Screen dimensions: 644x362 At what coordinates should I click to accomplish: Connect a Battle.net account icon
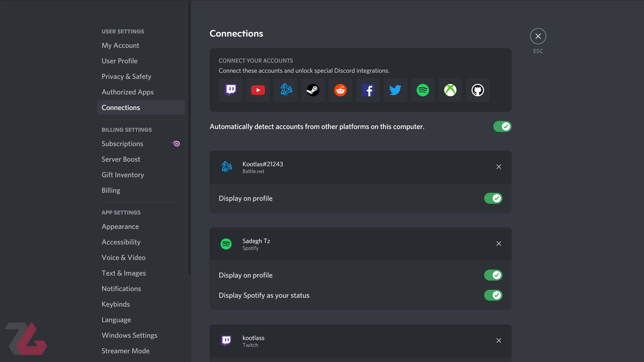click(285, 90)
